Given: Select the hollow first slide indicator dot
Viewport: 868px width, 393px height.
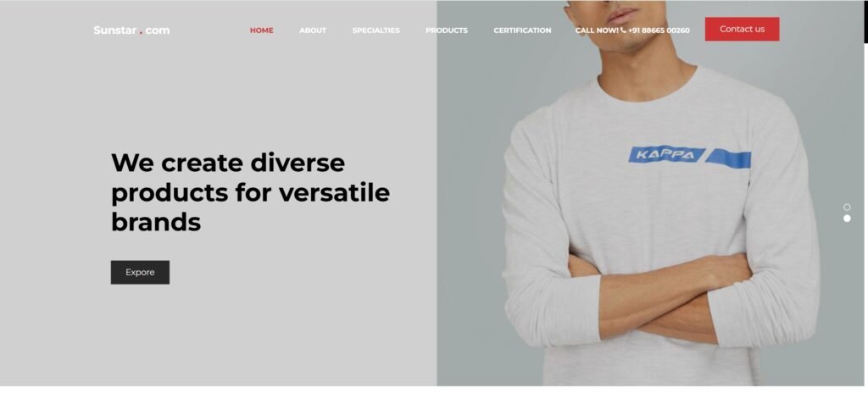Looking at the screenshot, I should coord(847,207).
